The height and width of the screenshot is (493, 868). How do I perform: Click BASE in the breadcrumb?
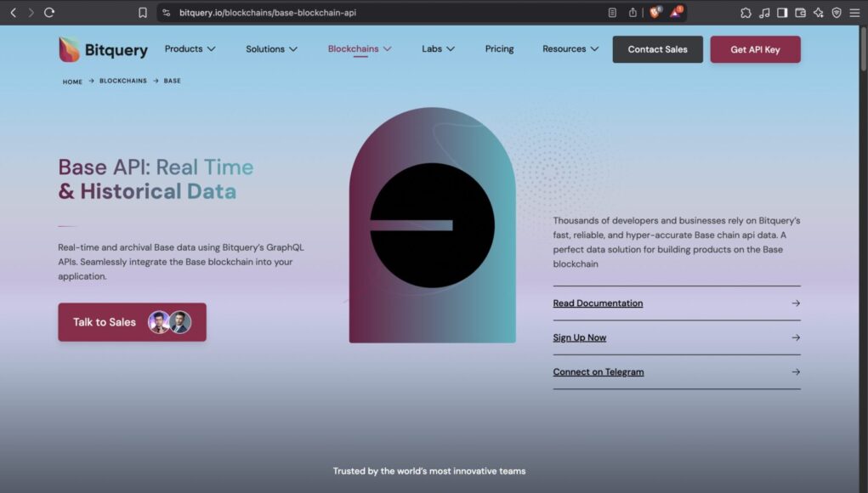pyautogui.click(x=173, y=81)
